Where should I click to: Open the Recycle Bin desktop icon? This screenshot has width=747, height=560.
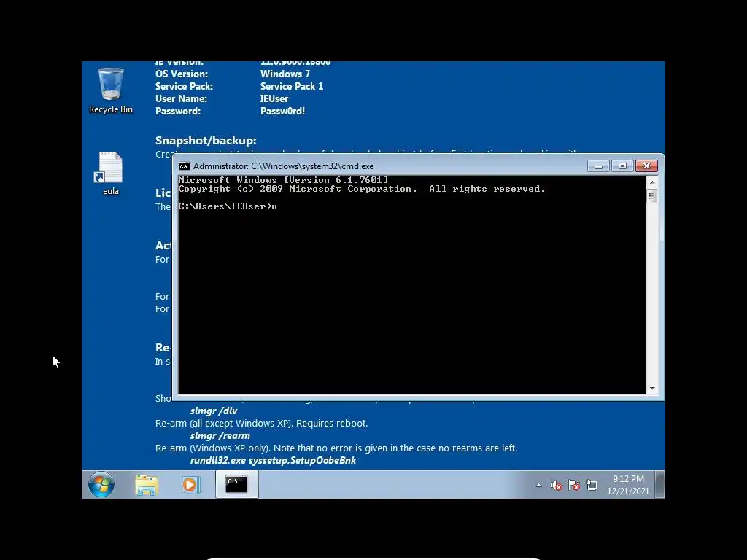(111, 90)
